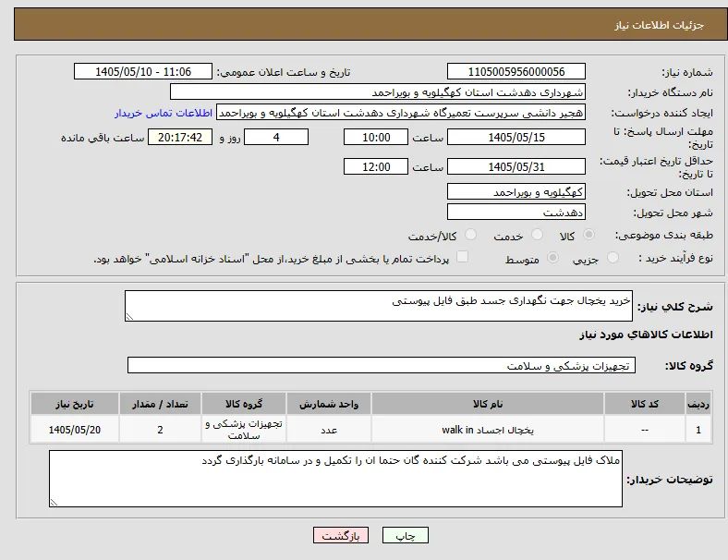Click the شهر محل تحویل field دهدشت
Image resolution: width=728 pixels, height=560 pixels.
coord(516,213)
